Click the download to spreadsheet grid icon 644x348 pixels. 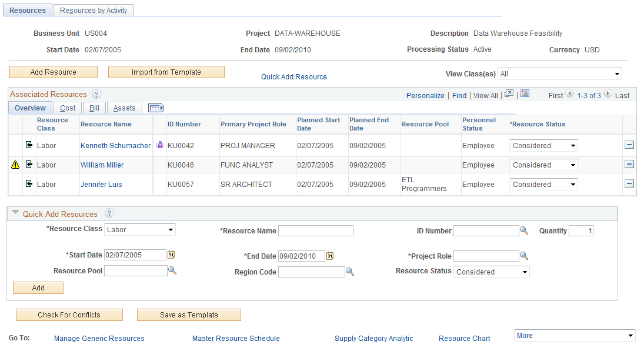(x=525, y=93)
